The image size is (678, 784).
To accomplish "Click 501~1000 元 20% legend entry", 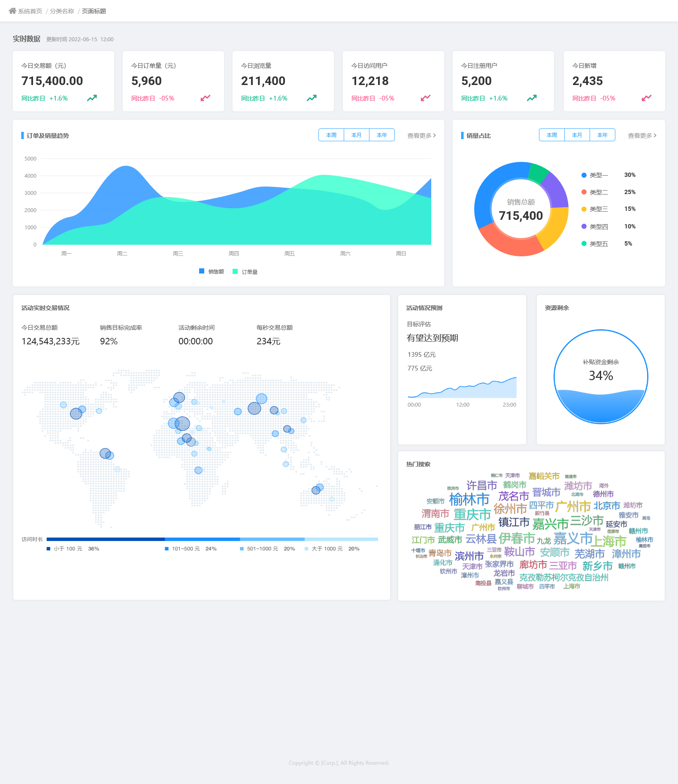I will click(267, 549).
